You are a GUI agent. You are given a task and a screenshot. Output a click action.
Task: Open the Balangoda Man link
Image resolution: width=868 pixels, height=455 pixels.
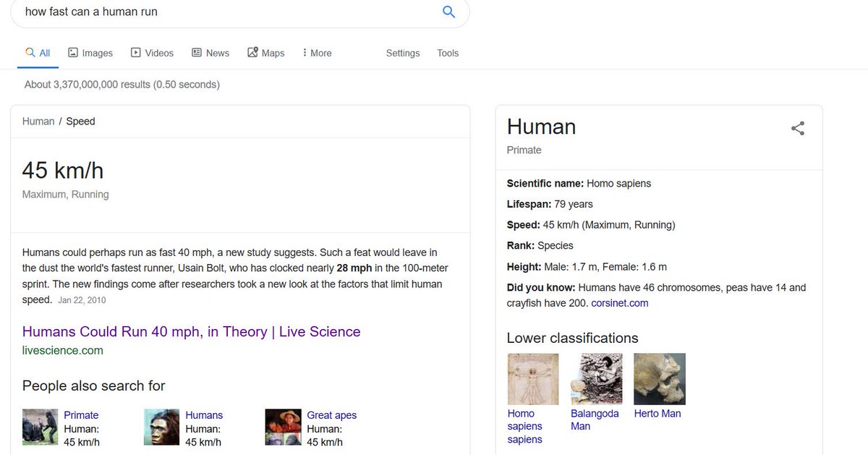coord(595,420)
